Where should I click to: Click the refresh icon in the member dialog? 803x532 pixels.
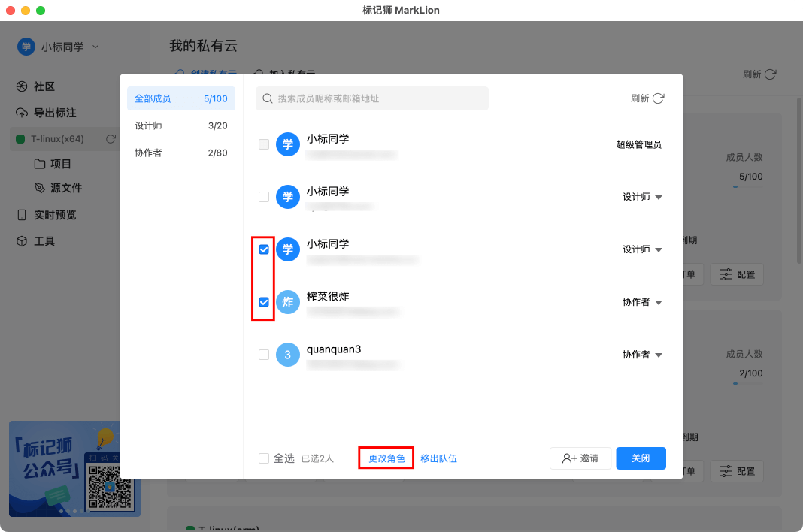[658, 98]
